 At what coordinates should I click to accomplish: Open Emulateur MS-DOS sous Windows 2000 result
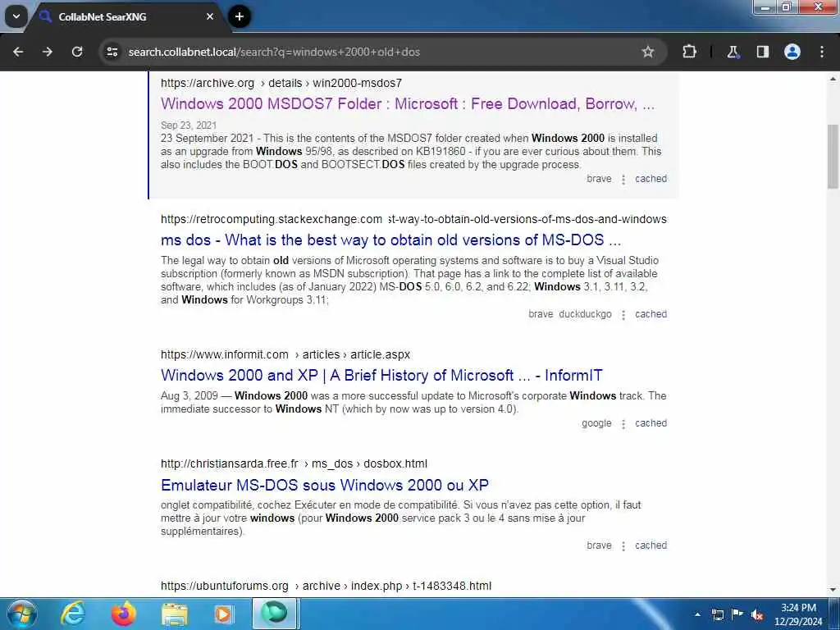click(325, 486)
